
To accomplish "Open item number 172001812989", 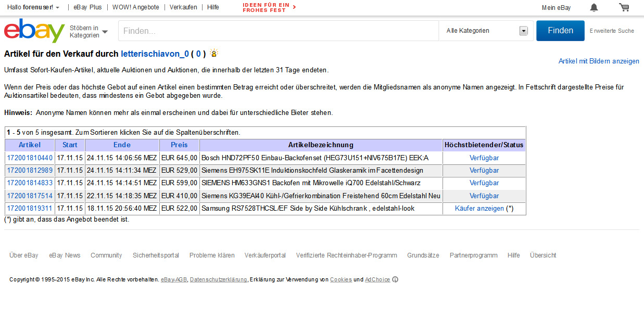I will pyautogui.click(x=30, y=170).
